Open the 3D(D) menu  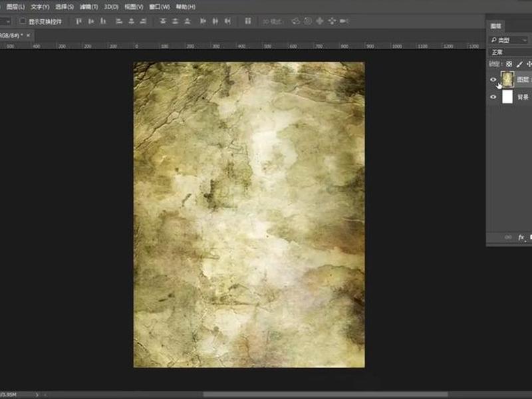pyautogui.click(x=111, y=7)
